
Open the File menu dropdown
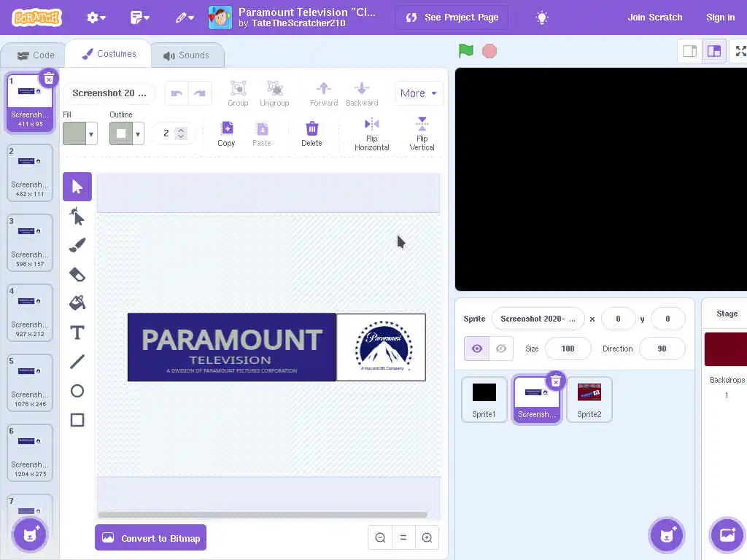[139, 17]
